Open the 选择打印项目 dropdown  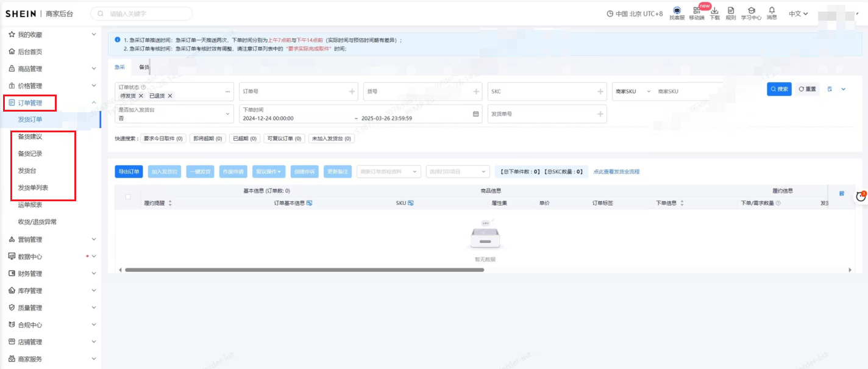[458, 172]
